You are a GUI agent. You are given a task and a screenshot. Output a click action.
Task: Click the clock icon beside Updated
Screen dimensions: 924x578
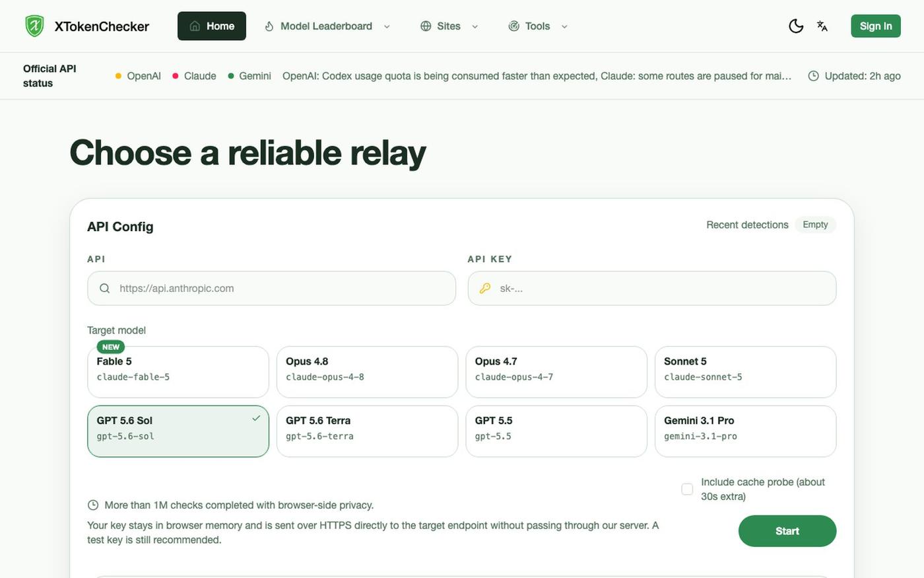point(814,76)
